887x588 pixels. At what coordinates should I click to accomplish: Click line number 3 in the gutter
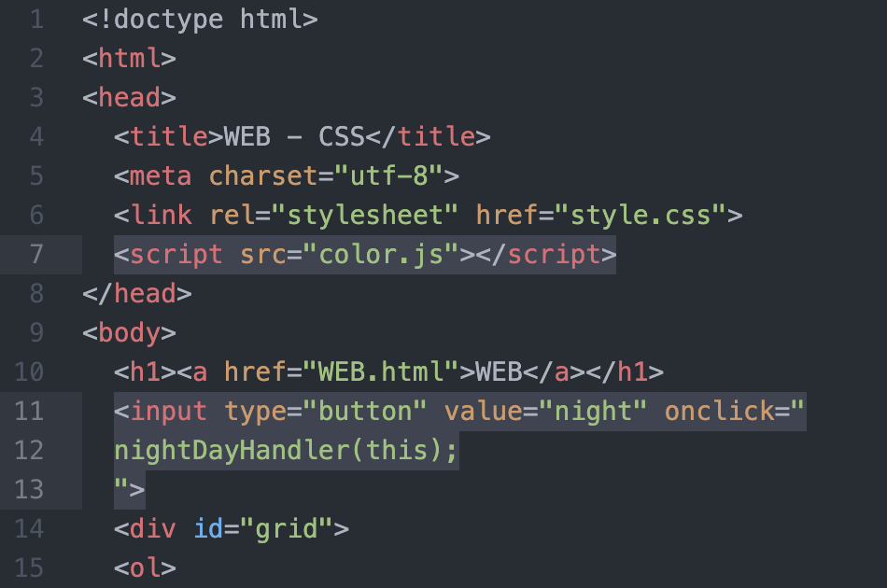[x=36, y=98]
